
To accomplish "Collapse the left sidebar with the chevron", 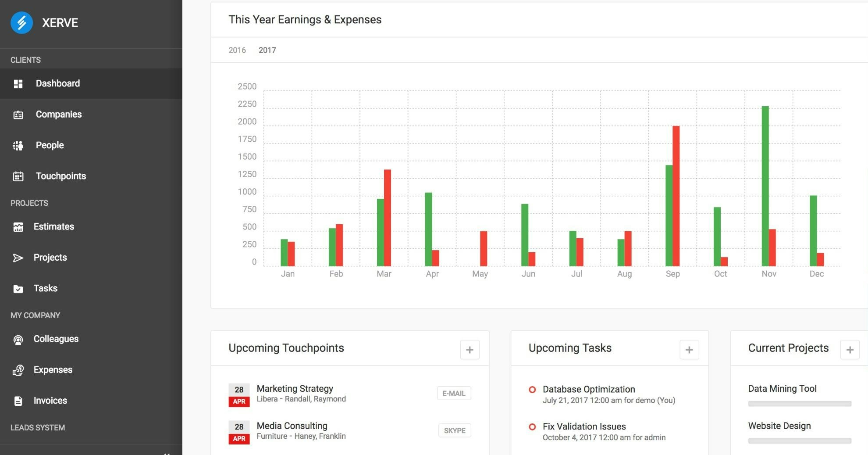I will click(167, 453).
